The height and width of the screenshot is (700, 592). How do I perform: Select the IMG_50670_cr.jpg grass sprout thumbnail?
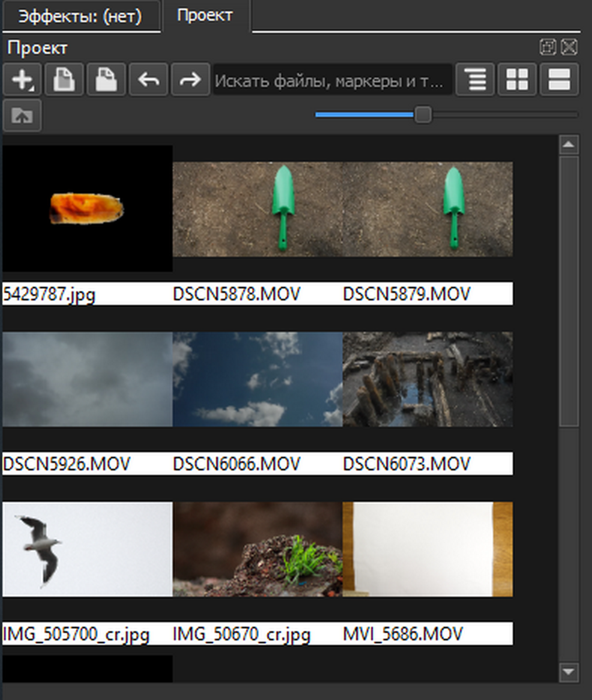(258, 549)
